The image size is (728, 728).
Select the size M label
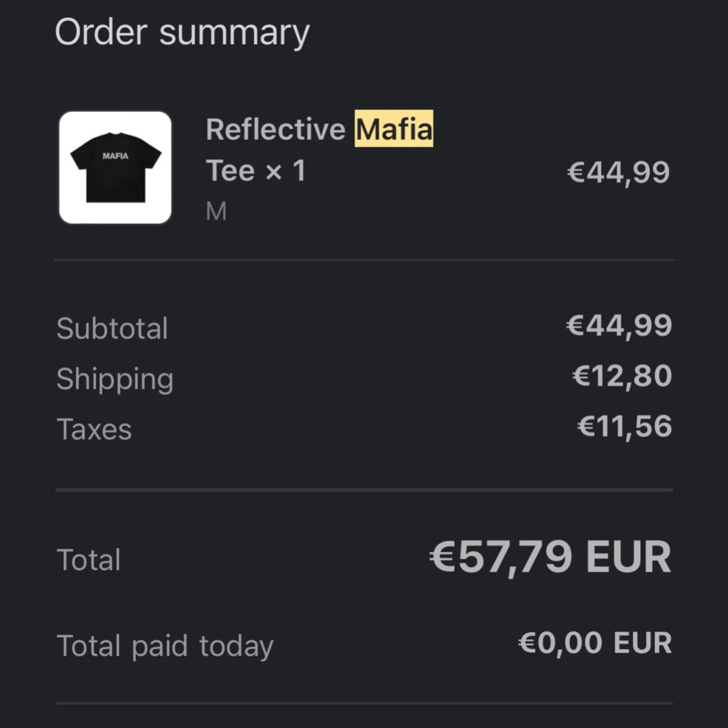click(216, 211)
